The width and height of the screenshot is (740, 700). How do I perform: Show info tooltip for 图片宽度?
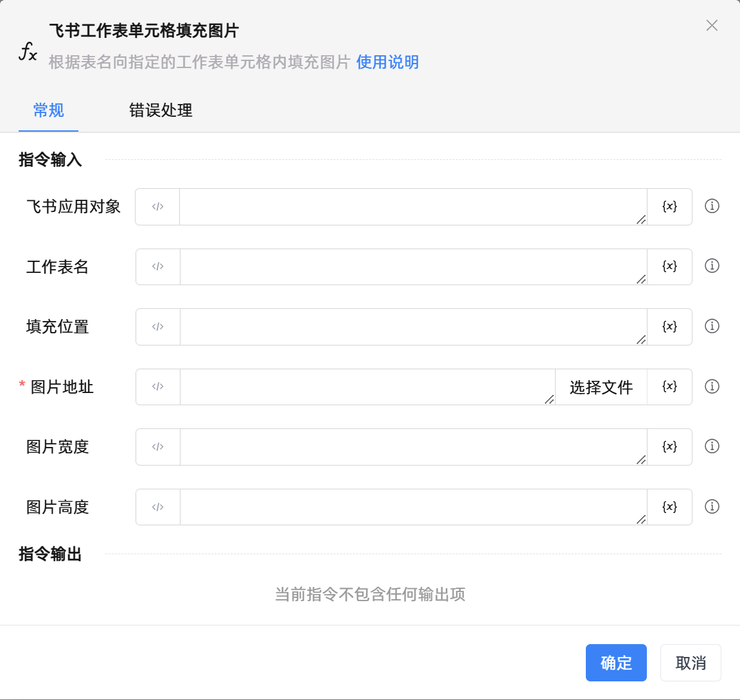(x=712, y=446)
